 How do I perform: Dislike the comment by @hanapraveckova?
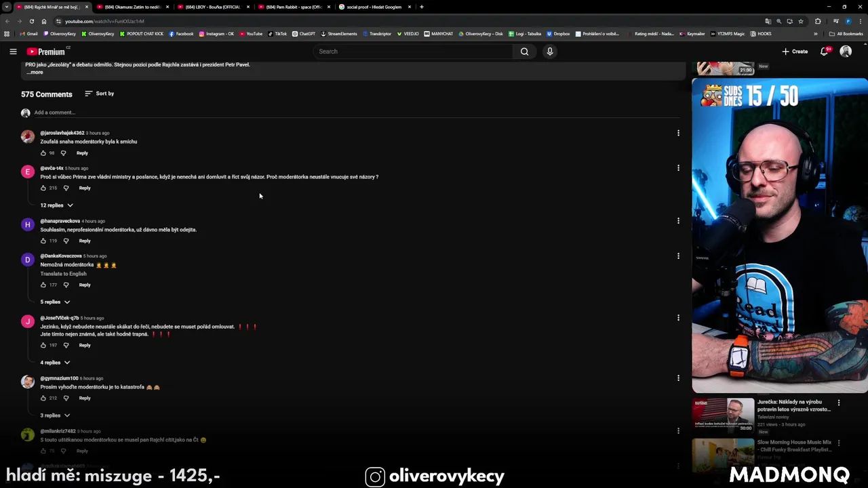[66, 241]
